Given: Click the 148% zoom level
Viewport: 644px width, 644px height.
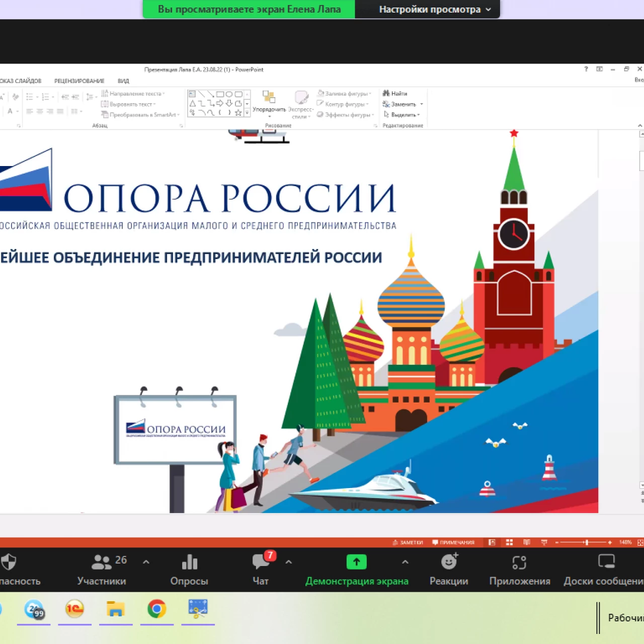Looking at the screenshot, I should pyautogui.click(x=625, y=542).
